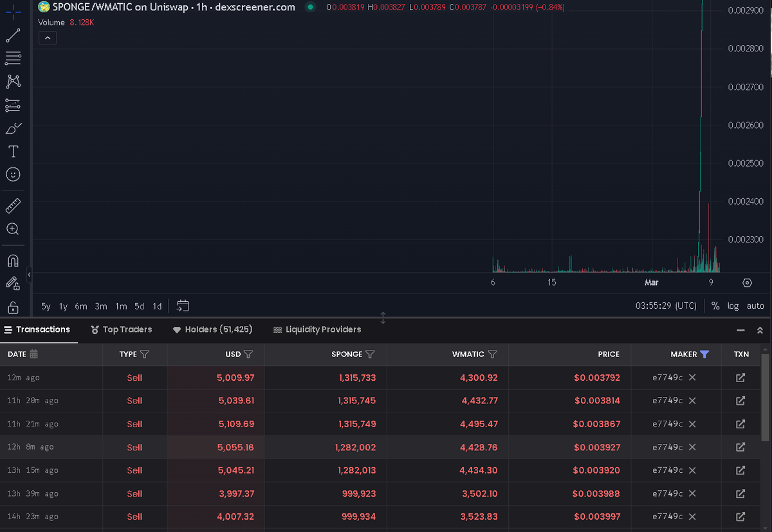Image resolution: width=772 pixels, height=532 pixels.
Task: Open the TYPE column filter
Action: click(145, 354)
